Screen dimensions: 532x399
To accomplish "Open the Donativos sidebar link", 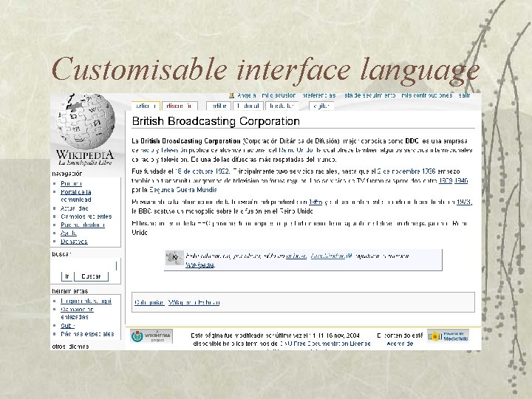I will [x=74, y=241].
